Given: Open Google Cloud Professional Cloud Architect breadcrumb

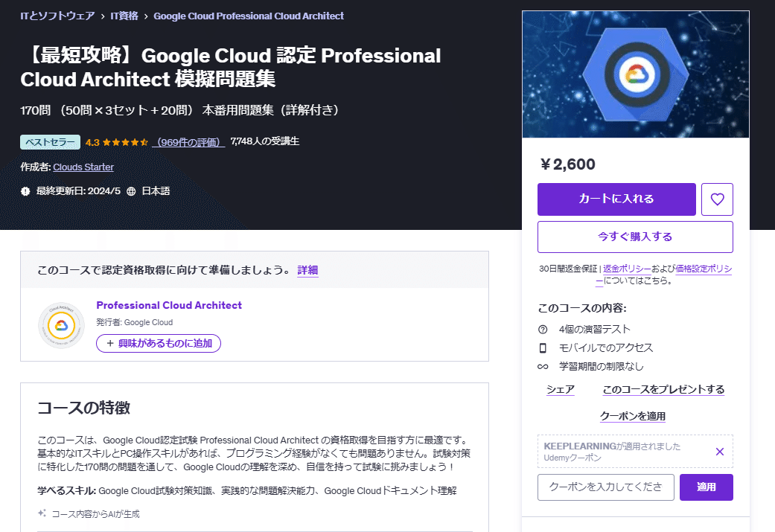Looking at the screenshot, I should pos(249,16).
